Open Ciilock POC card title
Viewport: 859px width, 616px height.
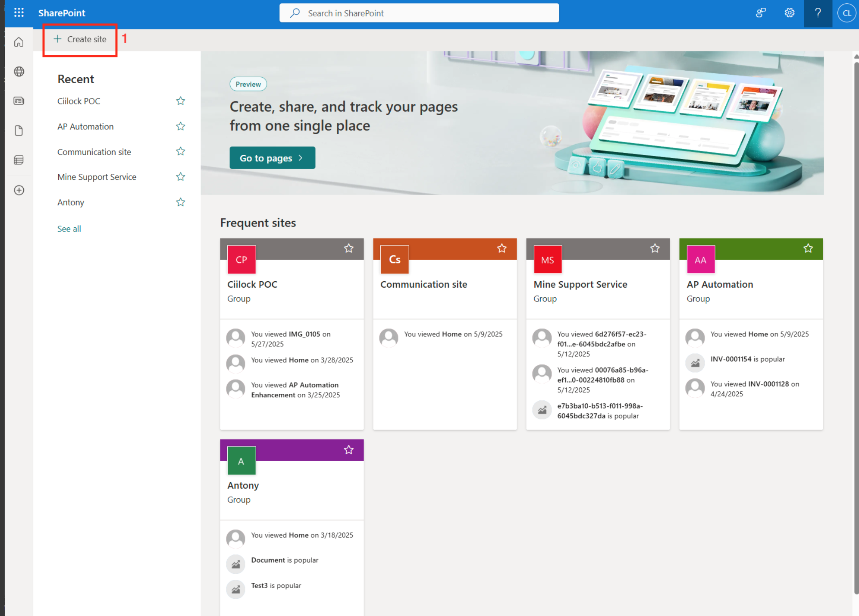[x=252, y=284]
